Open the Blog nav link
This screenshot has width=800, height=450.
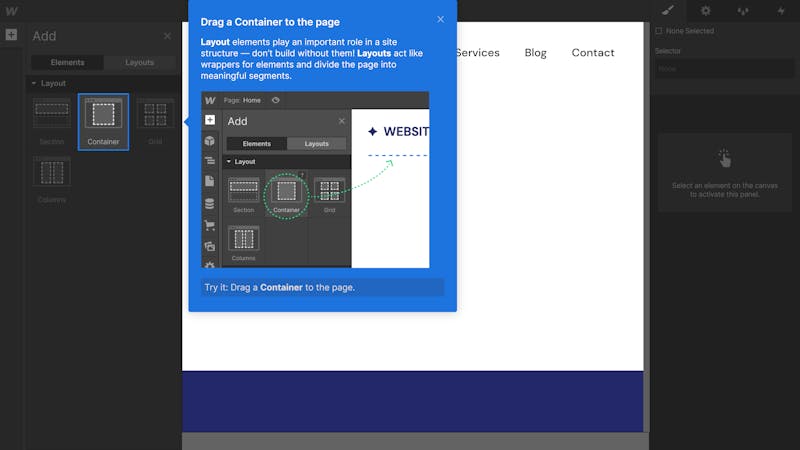point(535,53)
